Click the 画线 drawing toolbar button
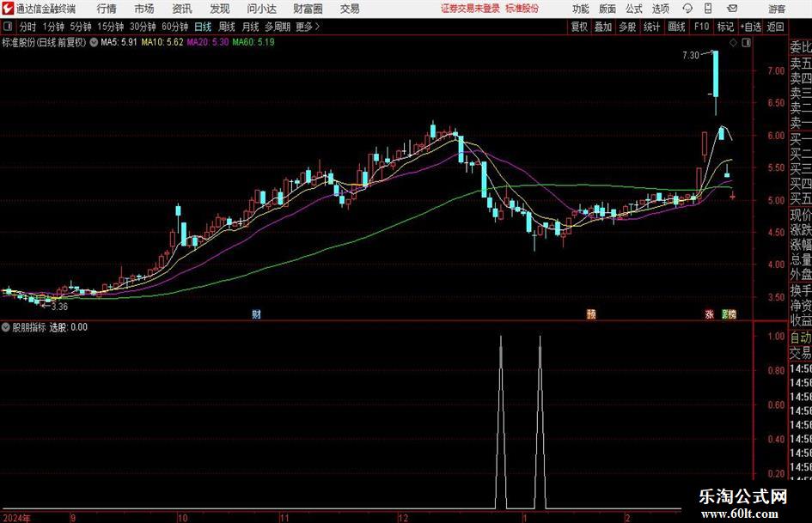Image resolution: width=812 pixels, height=523 pixels. (677, 27)
